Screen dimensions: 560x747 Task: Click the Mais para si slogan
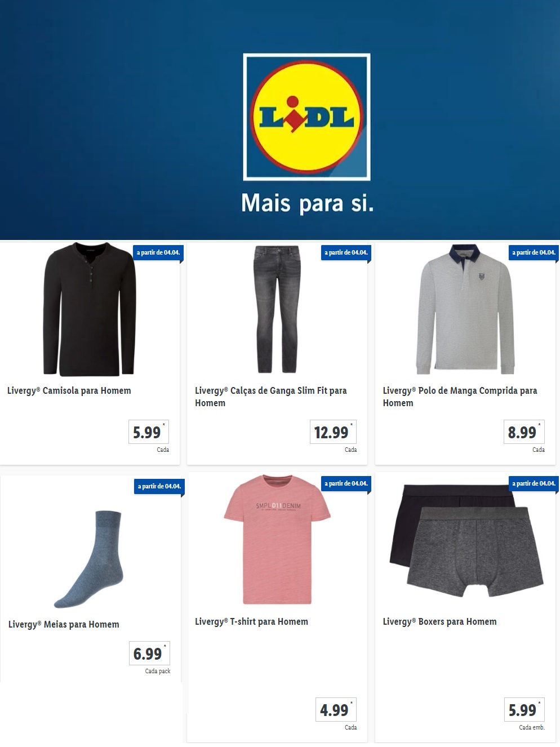(x=307, y=203)
